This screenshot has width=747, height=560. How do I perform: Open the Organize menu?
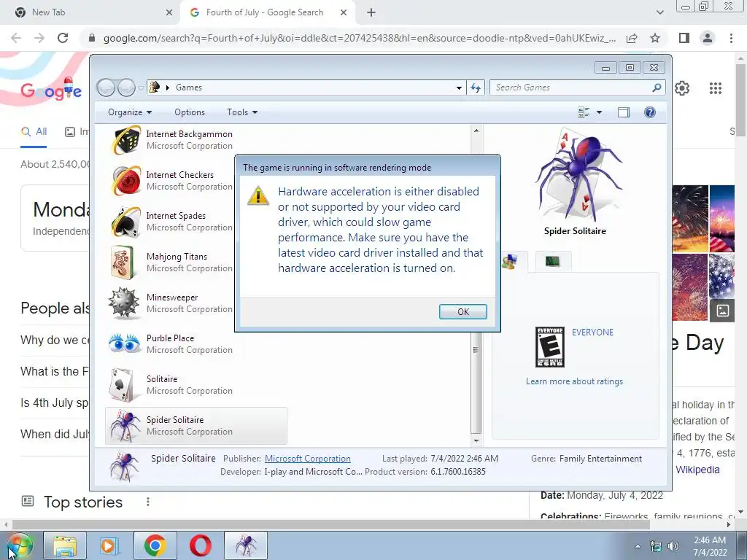tap(130, 112)
